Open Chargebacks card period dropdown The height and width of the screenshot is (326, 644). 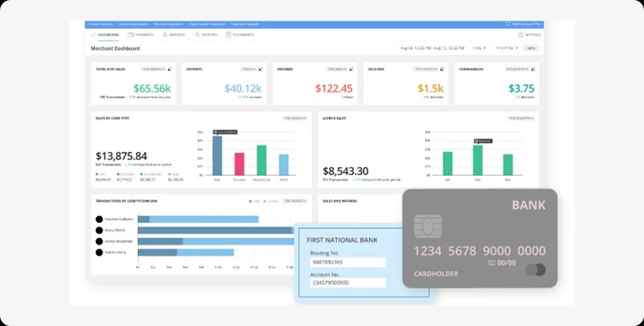(517, 69)
